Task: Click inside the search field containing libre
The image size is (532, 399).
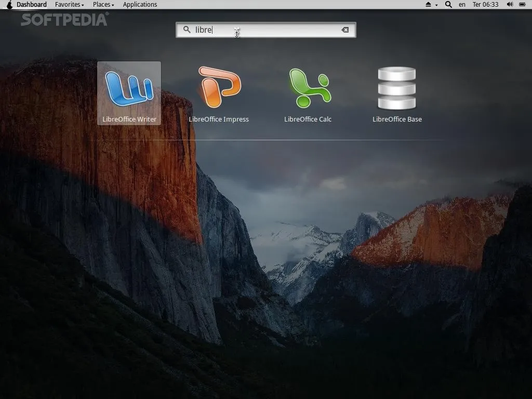Action: (x=270, y=30)
